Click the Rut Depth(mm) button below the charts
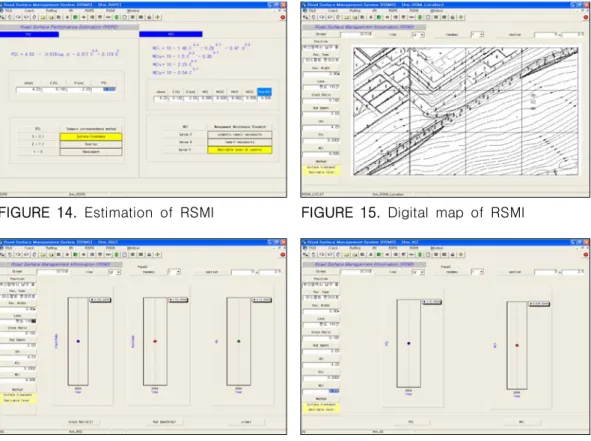 pos(164,422)
